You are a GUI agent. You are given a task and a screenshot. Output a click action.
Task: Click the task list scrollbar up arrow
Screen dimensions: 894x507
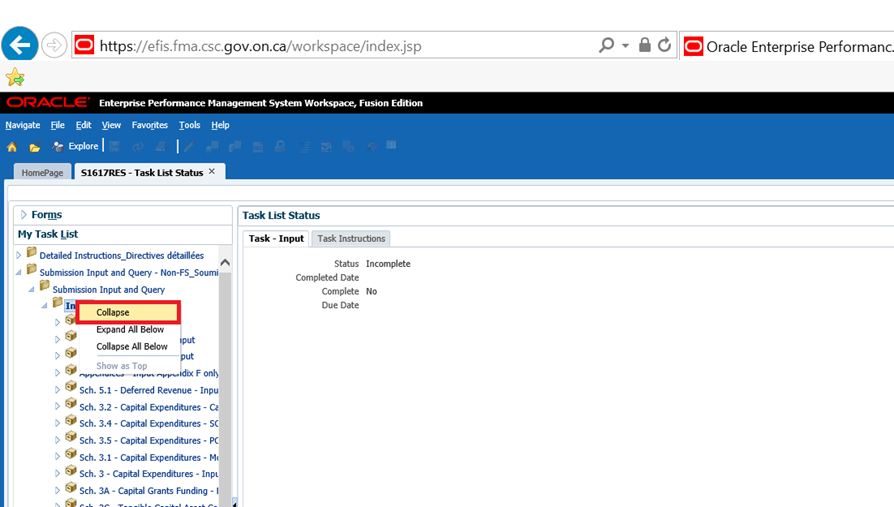point(225,263)
